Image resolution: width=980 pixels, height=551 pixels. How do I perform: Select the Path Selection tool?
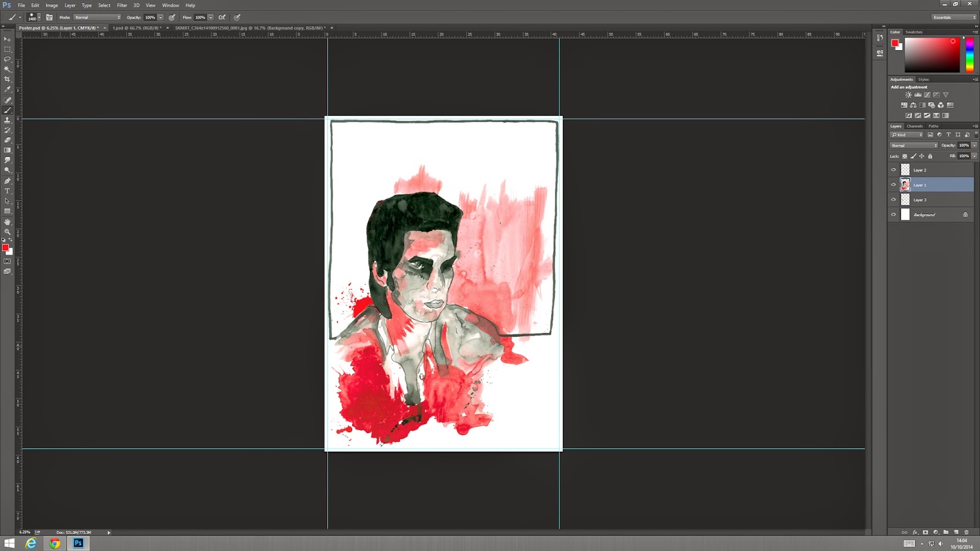(7, 201)
